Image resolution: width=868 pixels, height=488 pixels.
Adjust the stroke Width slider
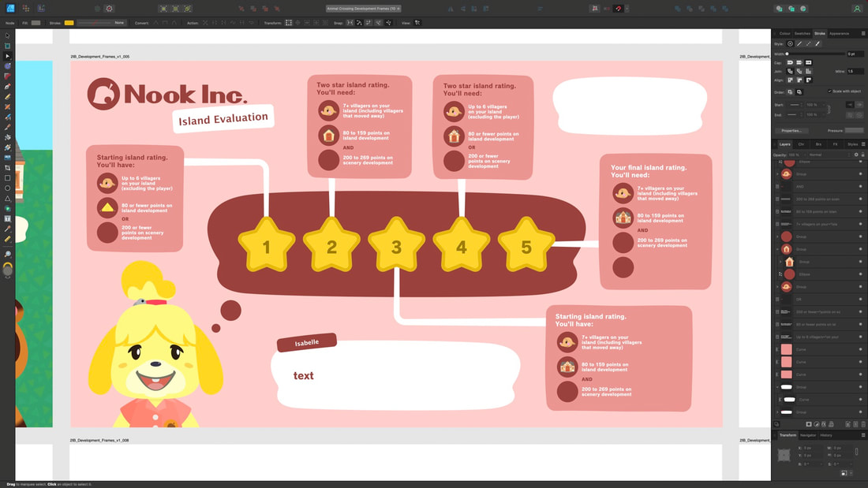pyautogui.click(x=816, y=54)
